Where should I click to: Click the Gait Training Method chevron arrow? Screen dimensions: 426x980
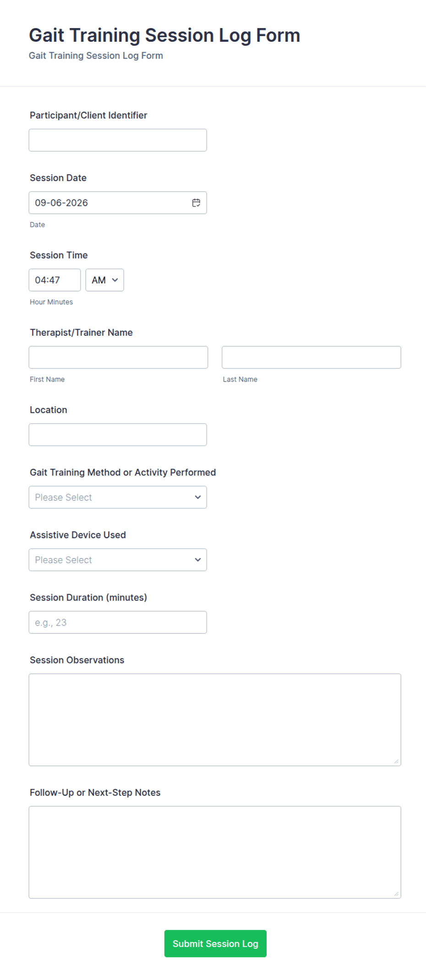tap(198, 497)
